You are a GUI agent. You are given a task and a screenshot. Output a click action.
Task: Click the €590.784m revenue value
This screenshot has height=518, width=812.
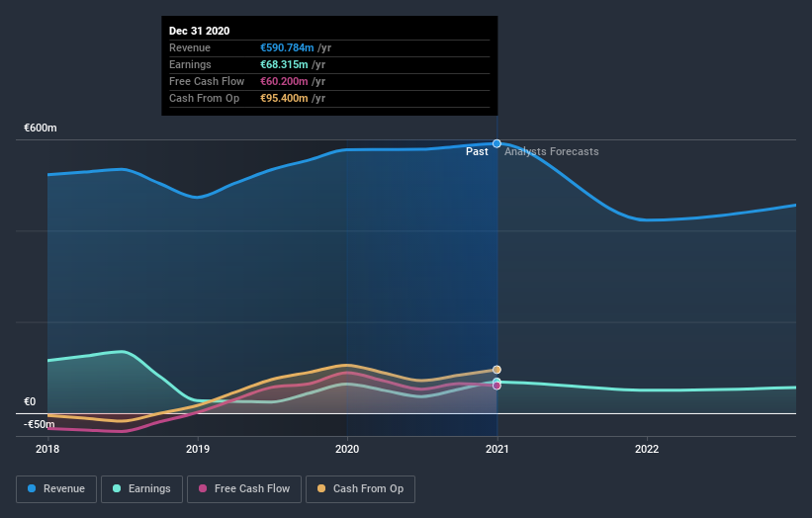(x=287, y=47)
